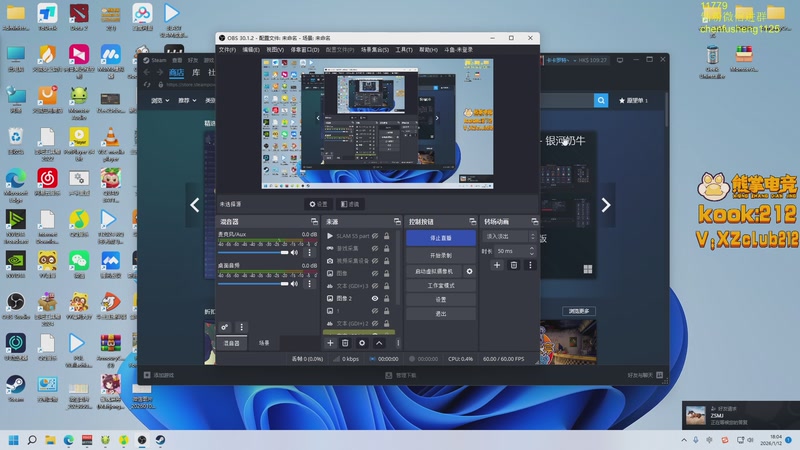Show the SLAM S5 part source
Viewport: 800px width, 450px height.
[375, 236]
